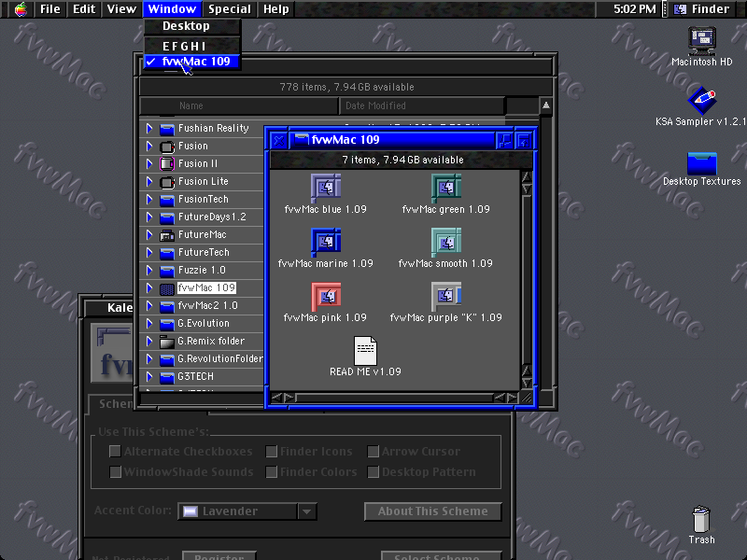Expand the FutureDays1.2 disclosure triangle
747x560 pixels.
point(149,217)
